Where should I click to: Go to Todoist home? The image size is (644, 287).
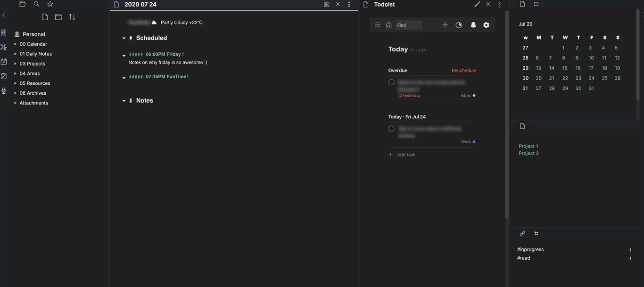[388, 25]
